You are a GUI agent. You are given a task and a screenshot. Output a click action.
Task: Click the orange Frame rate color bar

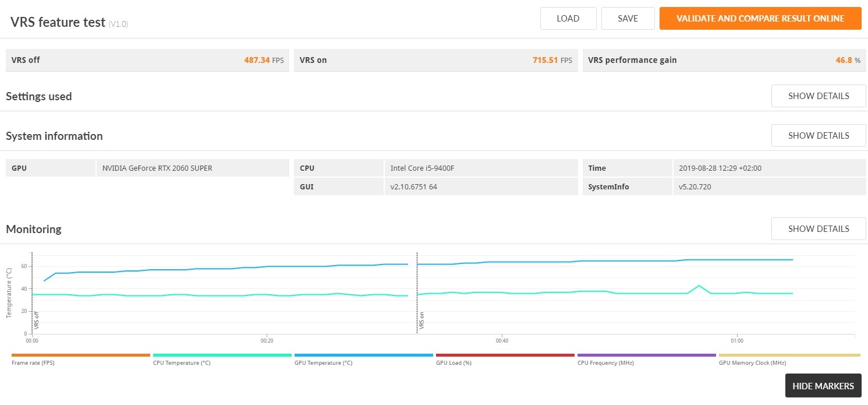(81, 355)
